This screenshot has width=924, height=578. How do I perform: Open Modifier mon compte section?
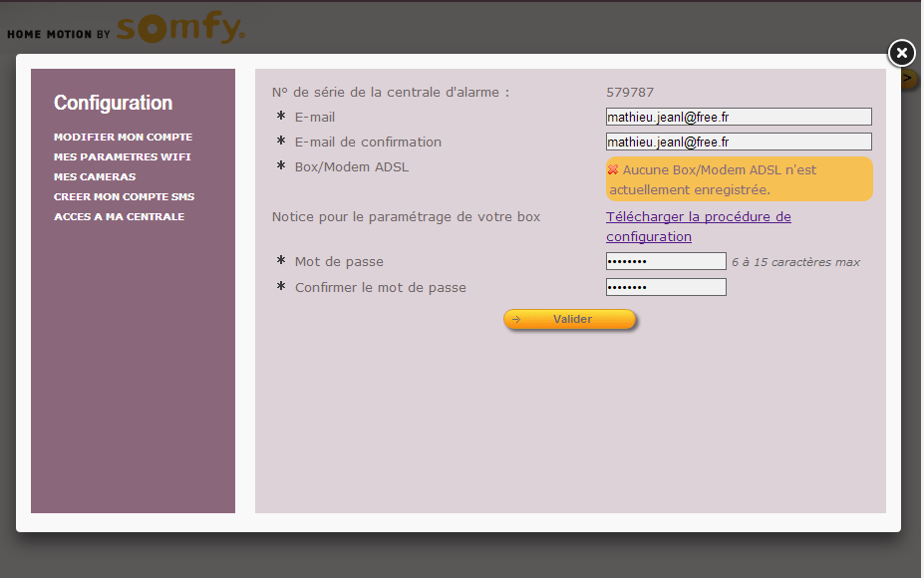[x=123, y=137]
